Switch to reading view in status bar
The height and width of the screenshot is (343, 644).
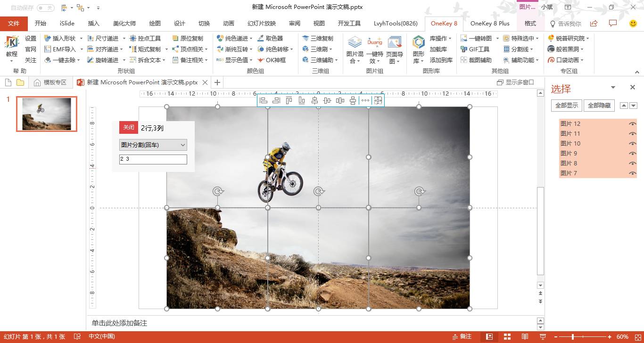[525, 336]
